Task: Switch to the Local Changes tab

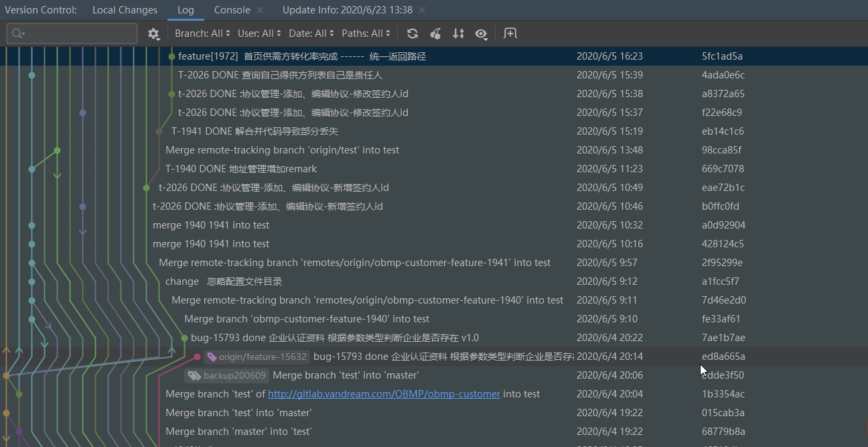Action: coord(125,9)
